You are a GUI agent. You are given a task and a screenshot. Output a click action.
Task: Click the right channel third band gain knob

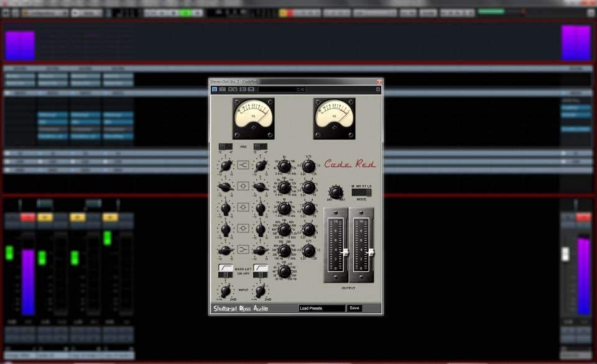[x=261, y=208]
